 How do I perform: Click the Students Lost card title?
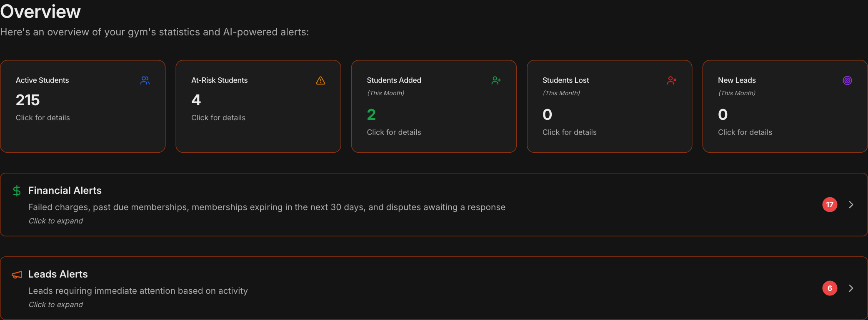[566, 80]
